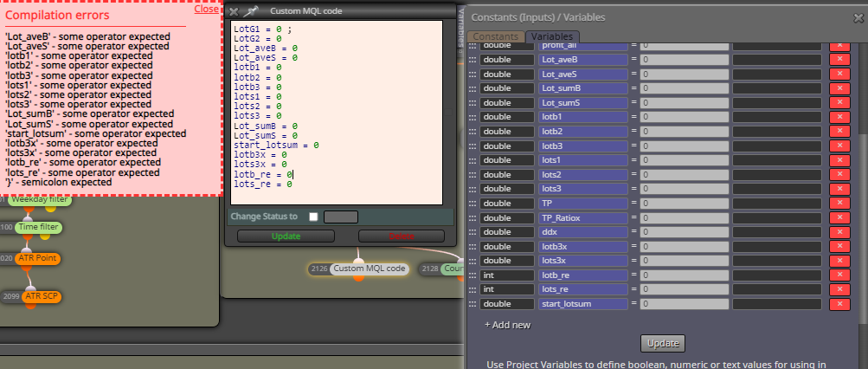This screenshot has height=369, width=868.
Task: Select the ATR Point block
Action: pyautogui.click(x=37, y=258)
